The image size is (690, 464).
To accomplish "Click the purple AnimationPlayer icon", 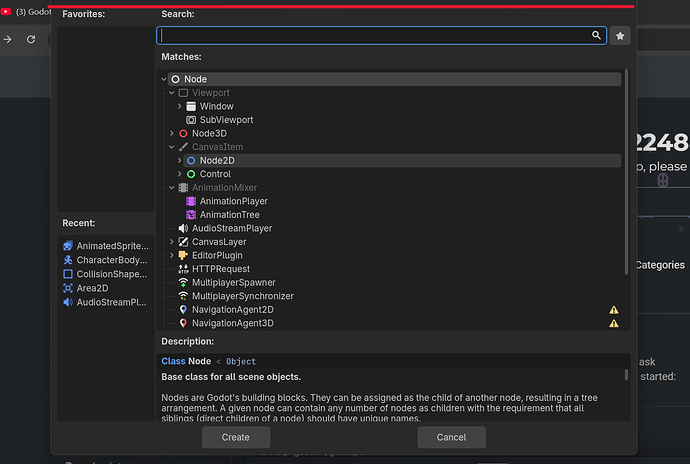I will pyautogui.click(x=191, y=201).
